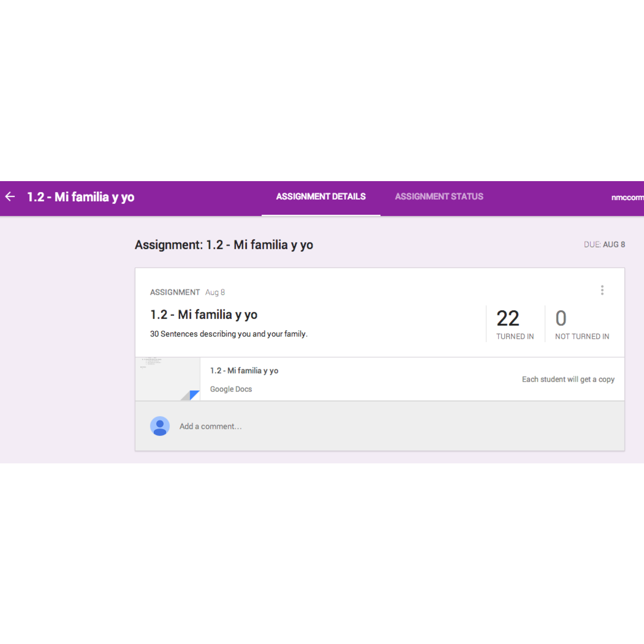644x644 pixels.
Task: Click the header title in the purple bar
Action: click(80, 197)
